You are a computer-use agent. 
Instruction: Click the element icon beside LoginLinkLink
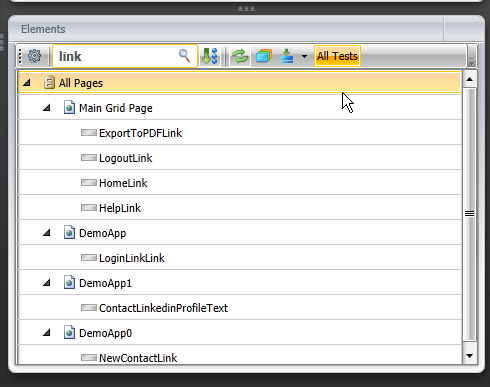[89, 258]
